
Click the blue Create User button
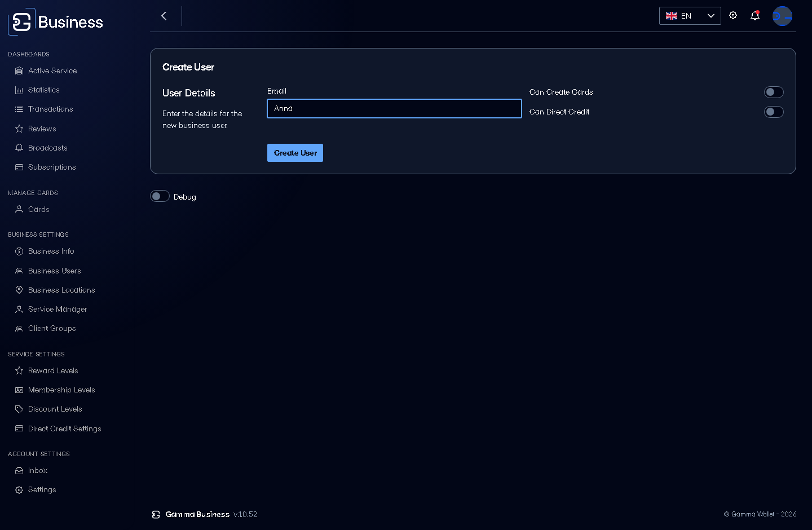tap(295, 153)
